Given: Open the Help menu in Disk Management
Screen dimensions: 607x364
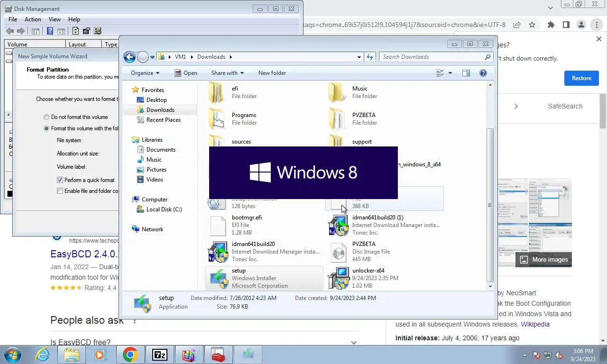Looking at the screenshot, I should (74, 19).
